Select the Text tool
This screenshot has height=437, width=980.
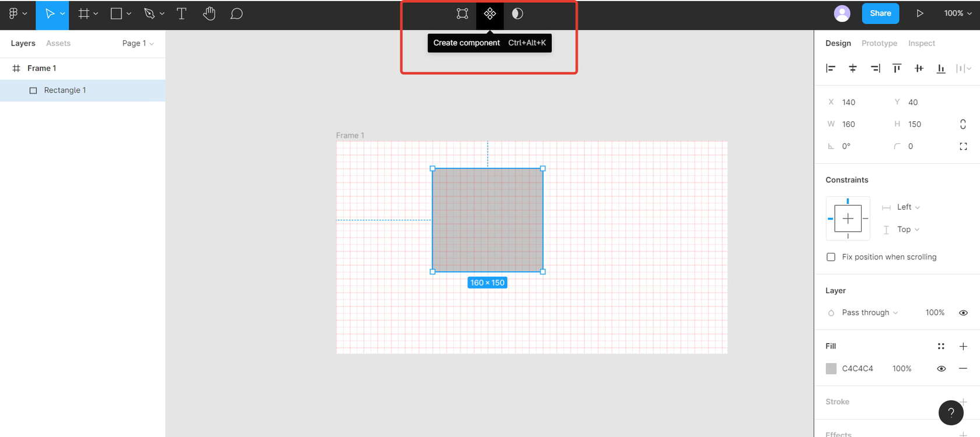point(181,13)
